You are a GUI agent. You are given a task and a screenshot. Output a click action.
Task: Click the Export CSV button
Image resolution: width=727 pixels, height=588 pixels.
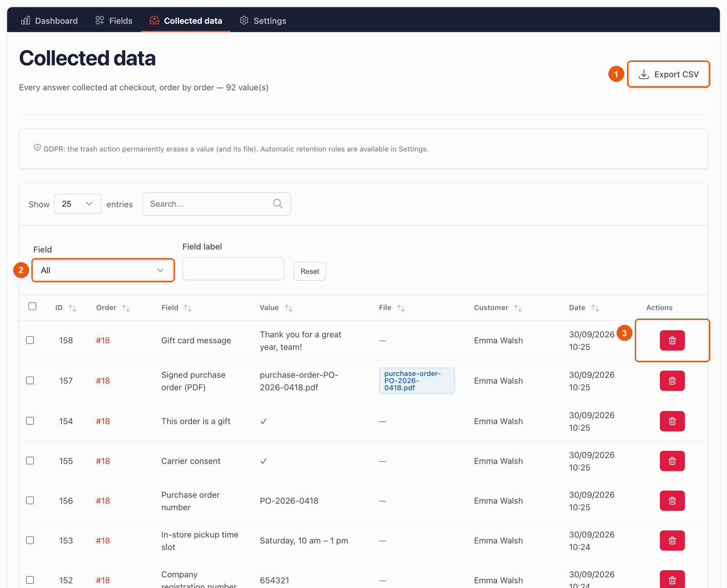pyautogui.click(x=668, y=74)
